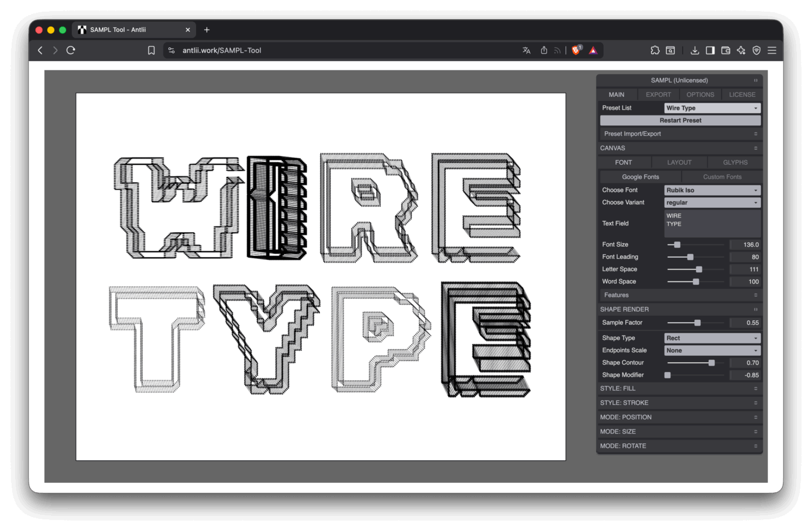Open the hamburger main menu
This screenshot has height=531, width=812.
772,50
